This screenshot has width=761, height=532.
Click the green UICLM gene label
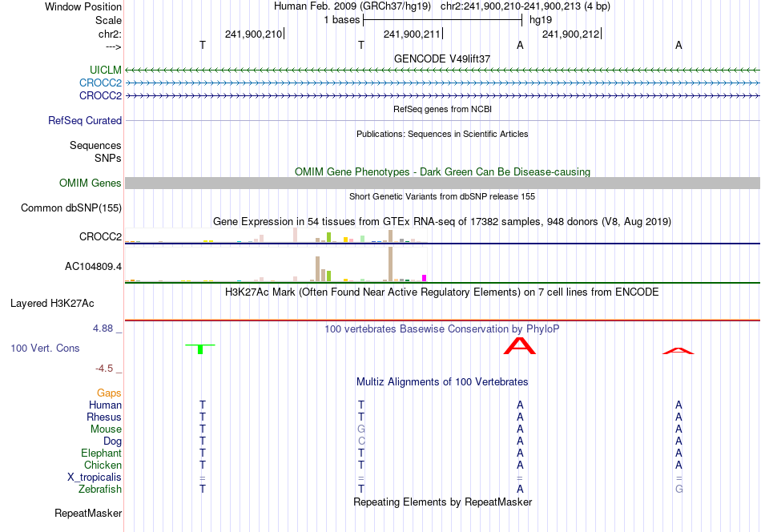click(x=105, y=71)
